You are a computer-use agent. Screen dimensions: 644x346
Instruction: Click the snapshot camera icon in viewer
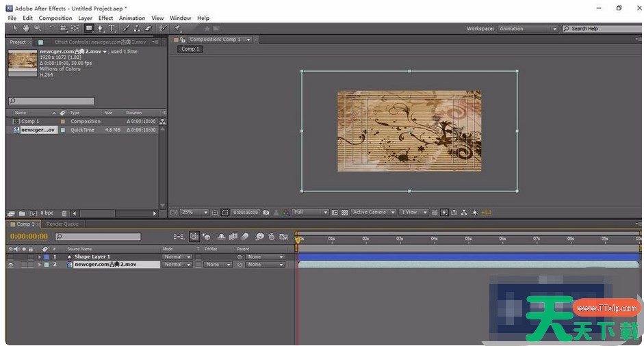(266, 213)
